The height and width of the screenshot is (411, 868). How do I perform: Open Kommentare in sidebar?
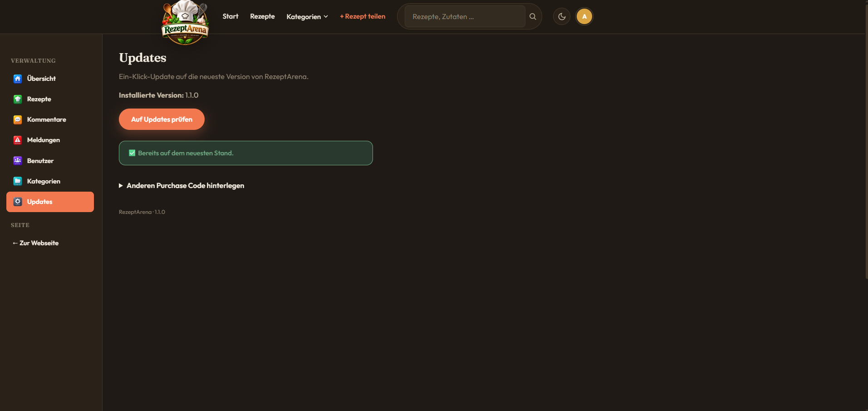[x=50, y=119]
